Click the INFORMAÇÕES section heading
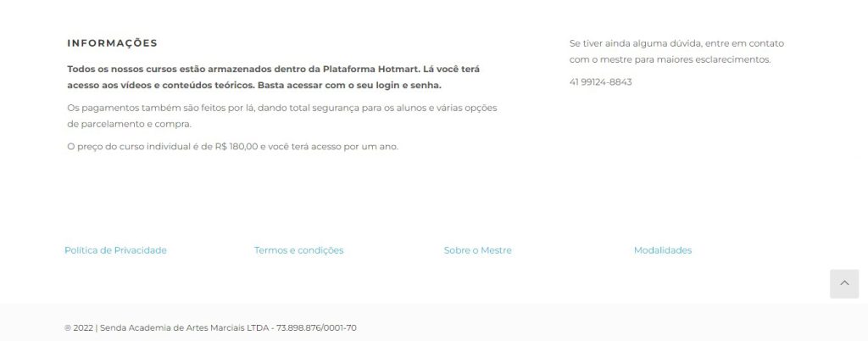The width and height of the screenshot is (868, 341). tap(113, 43)
